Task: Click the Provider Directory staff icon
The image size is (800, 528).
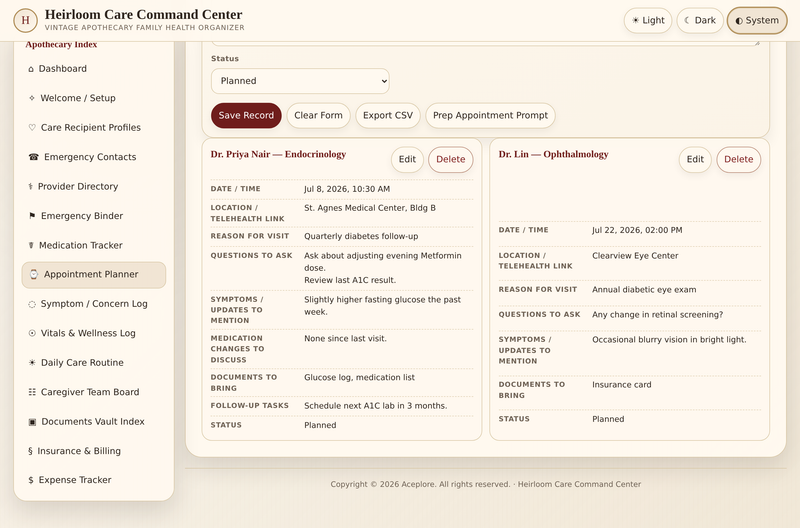Action: click(x=31, y=187)
